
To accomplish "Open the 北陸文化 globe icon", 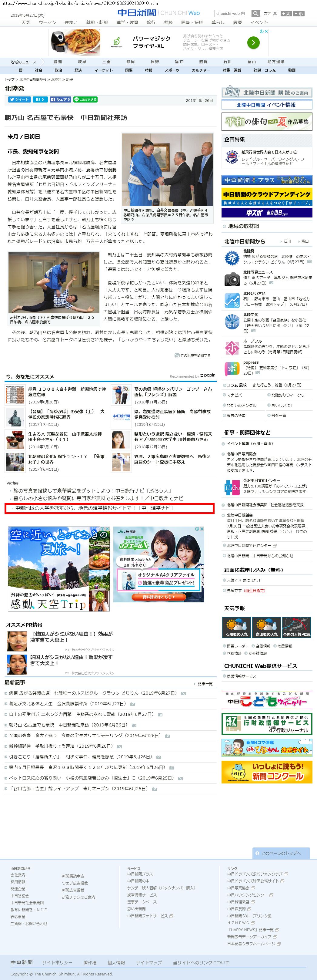I will [232, 322].
